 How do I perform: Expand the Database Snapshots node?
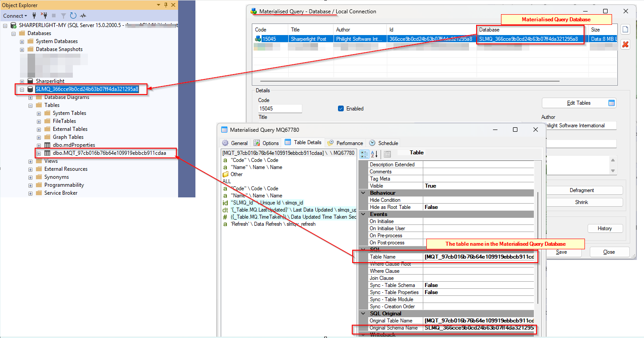click(22, 49)
